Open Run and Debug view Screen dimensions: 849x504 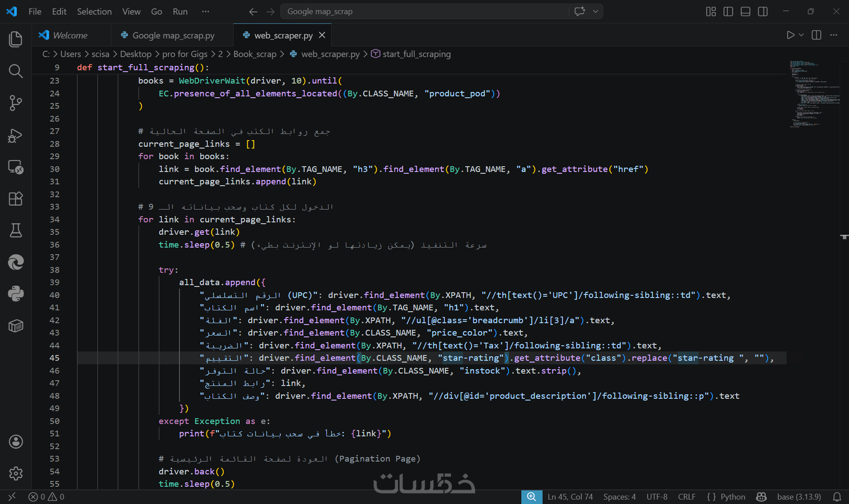[15, 135]
